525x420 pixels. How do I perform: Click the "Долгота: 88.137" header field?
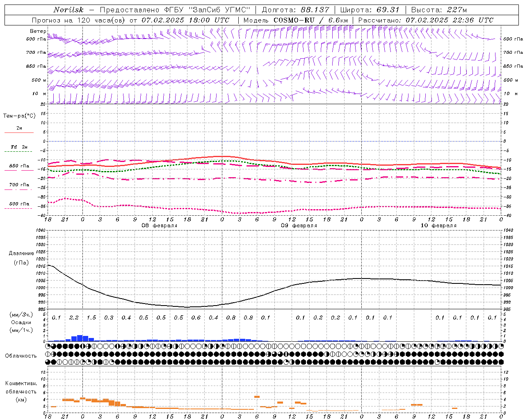pyautogui.click(x=295, y=10)
